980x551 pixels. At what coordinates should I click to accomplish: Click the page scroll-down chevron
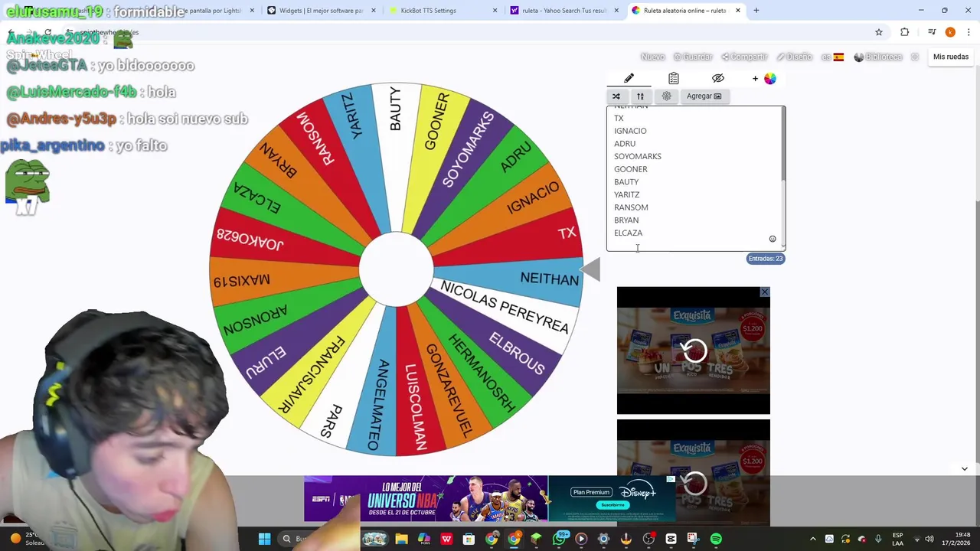pyautogui.click(x=964, y=468)
